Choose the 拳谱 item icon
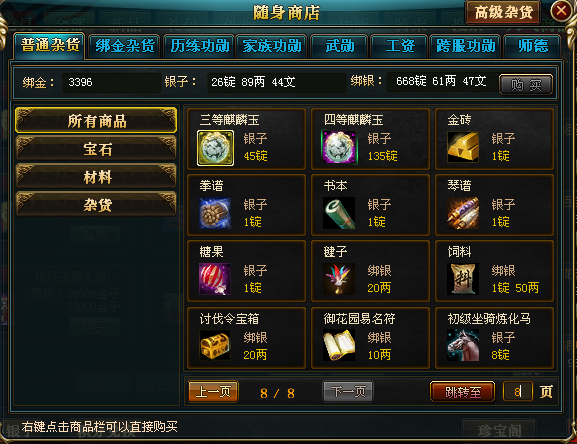This screenshot has width=577, height=444. coord(215,213)
